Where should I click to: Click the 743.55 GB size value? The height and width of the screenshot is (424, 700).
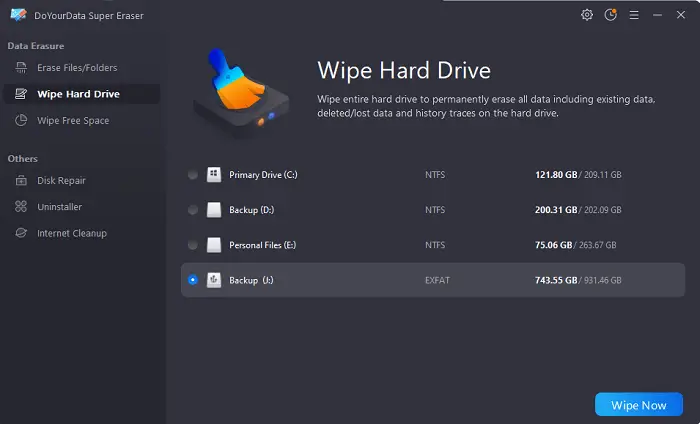(x=556, y=280)
